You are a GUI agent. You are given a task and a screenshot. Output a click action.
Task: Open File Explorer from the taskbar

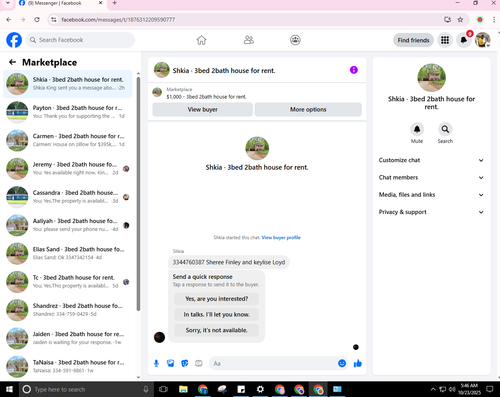click(183, 389)
